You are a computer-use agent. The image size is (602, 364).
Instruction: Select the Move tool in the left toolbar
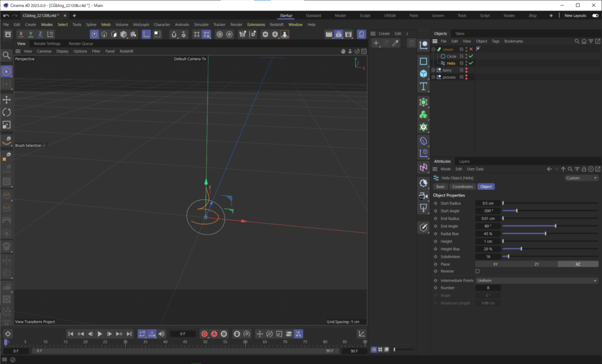pyautogui.click(x=6, y=99)
